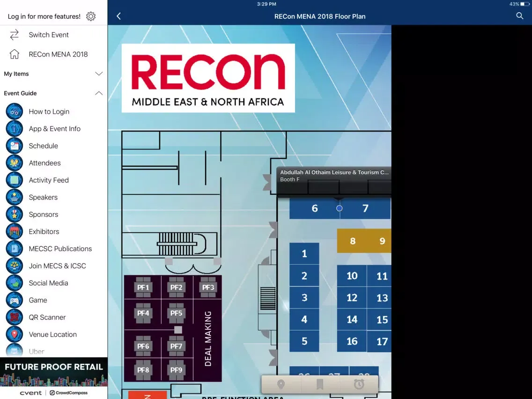Viewport: 532px width, 399px height.
Task: Tap the bookmark icon in floor plan toolbar
Action: [319, 384]
